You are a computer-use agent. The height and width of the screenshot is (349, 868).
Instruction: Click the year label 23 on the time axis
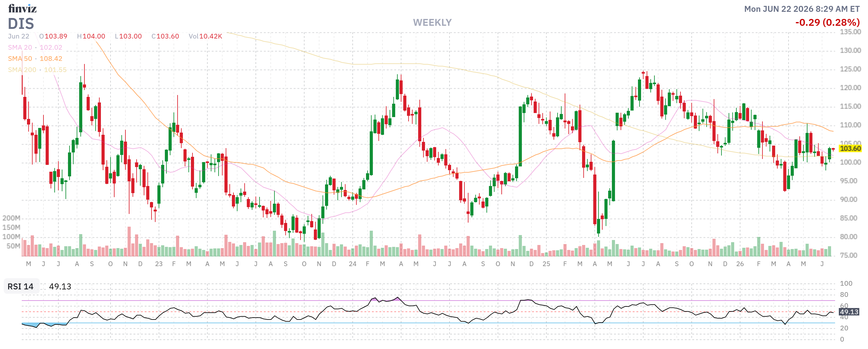159,264
